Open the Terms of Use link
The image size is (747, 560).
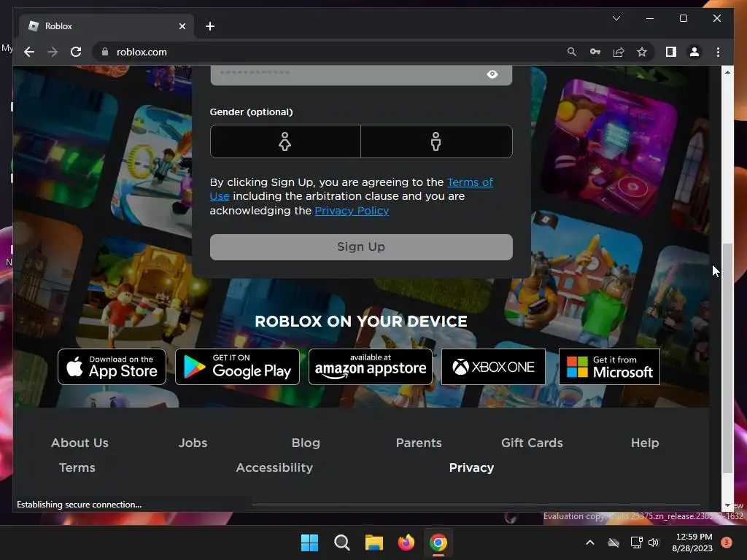click(x=471, y=182)
